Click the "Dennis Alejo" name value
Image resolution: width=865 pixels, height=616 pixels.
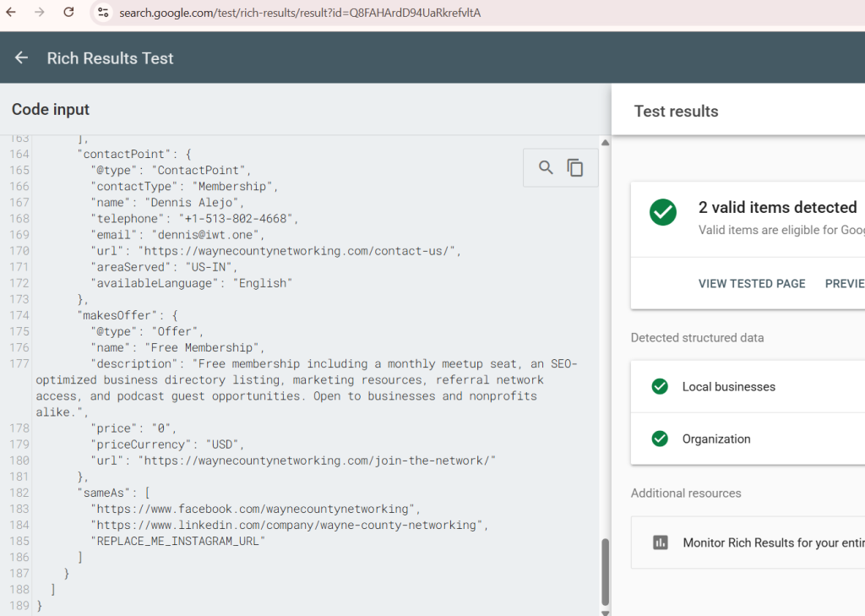click(x=191, y=203)
